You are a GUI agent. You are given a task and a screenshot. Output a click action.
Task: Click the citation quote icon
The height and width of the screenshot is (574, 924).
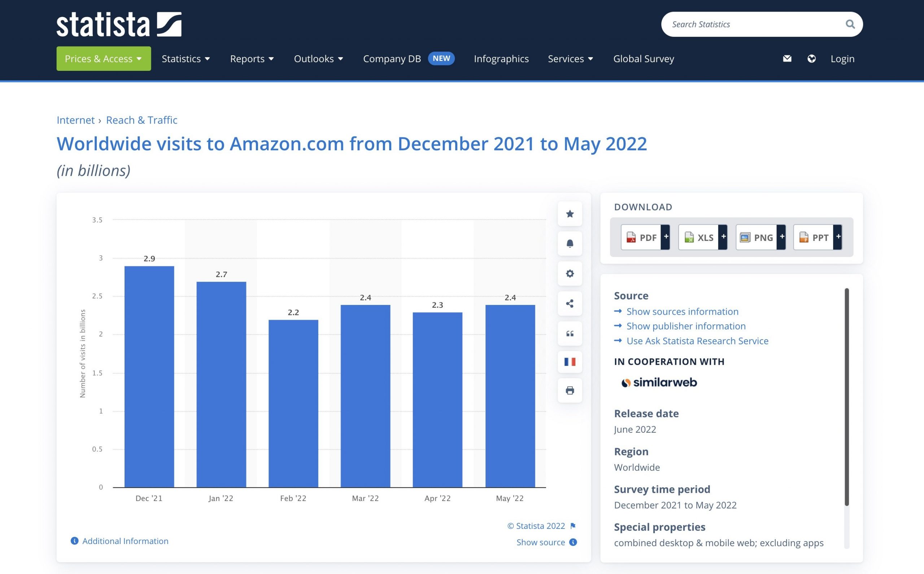[x=569, y=333]
